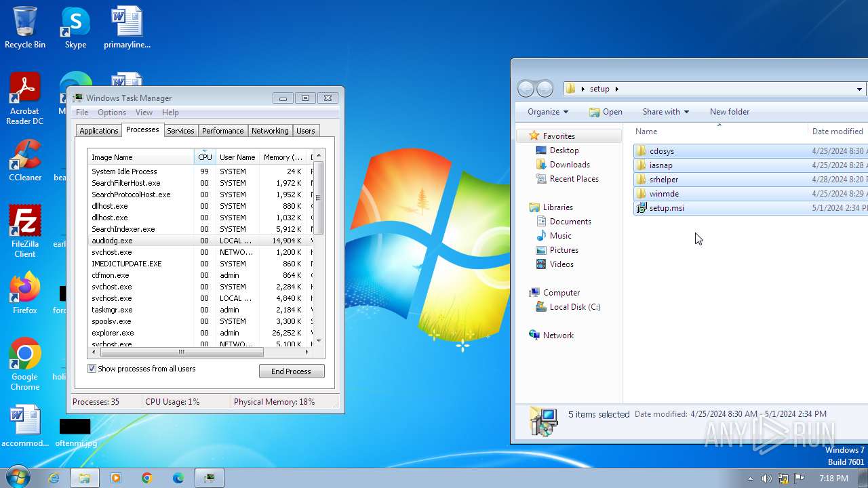Click the volume speaker tray icon
Screen dimensions: 868x488
(766, 478)
